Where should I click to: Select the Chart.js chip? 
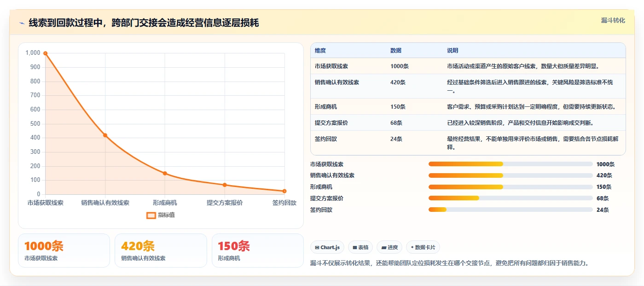click(327, 247)
